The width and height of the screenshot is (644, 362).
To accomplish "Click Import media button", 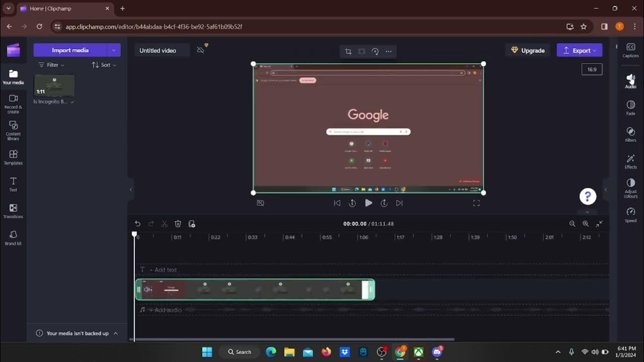I will 70,50.
